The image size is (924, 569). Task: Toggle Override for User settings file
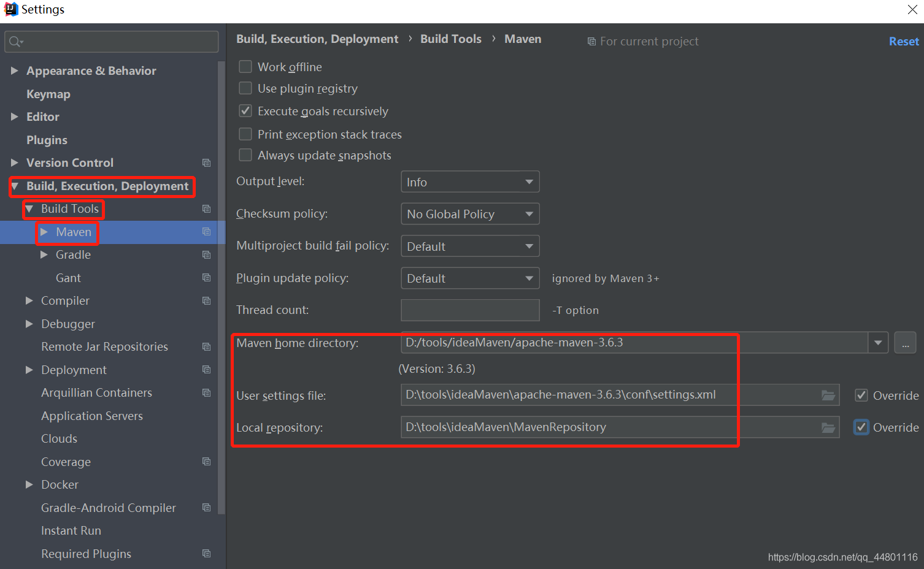861,395
